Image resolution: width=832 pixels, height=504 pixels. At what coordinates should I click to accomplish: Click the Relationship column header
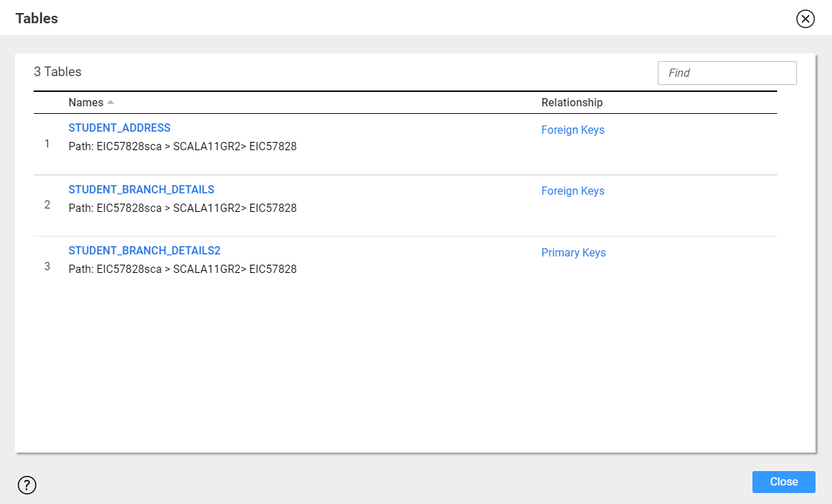572,102
